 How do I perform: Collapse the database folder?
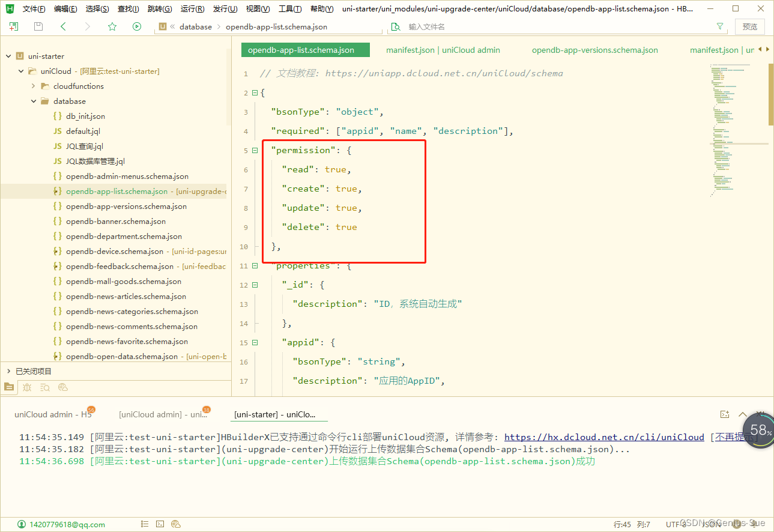34,101
